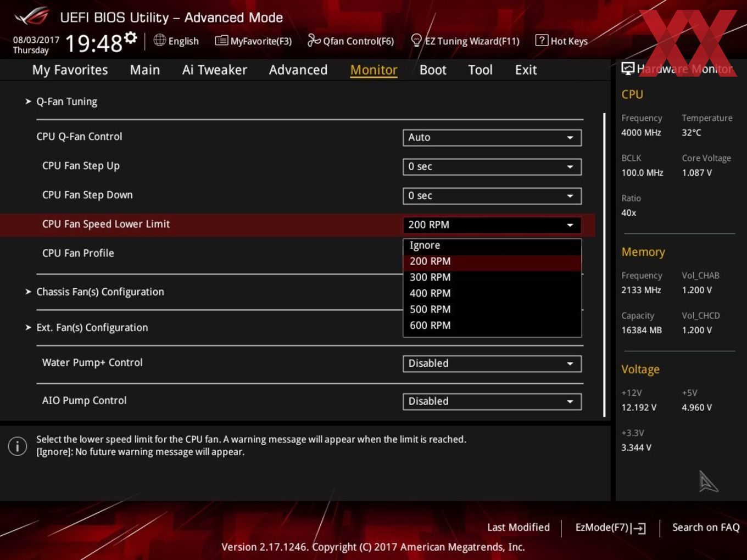The image size is (747, 560).
Task: Open CPU Q-Fan Control Auto dropdown
Action: point(492,137)
